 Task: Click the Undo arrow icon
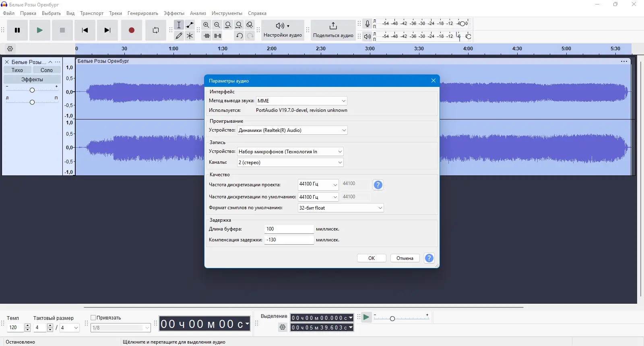click(239, 36)
